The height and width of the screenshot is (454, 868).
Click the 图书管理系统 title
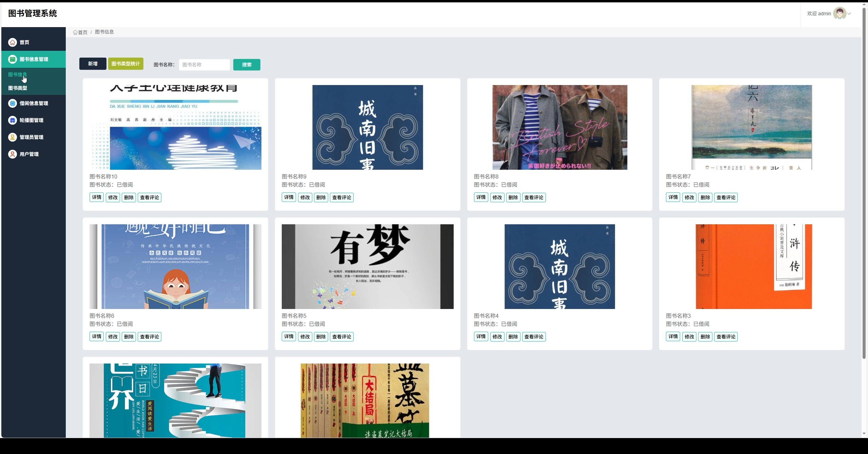tap(33, 14)
